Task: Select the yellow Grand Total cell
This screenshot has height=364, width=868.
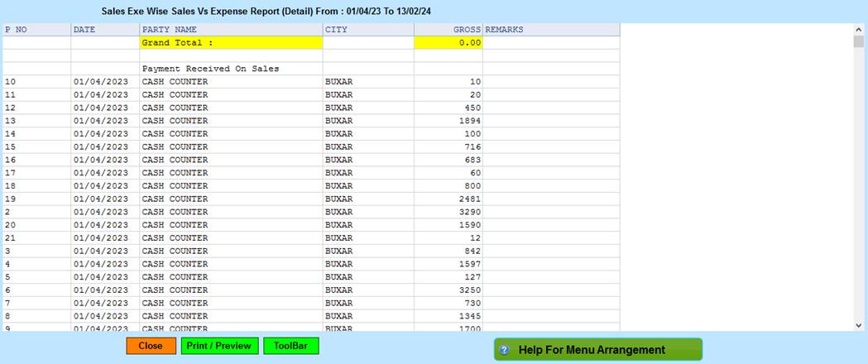Action: 231,43
